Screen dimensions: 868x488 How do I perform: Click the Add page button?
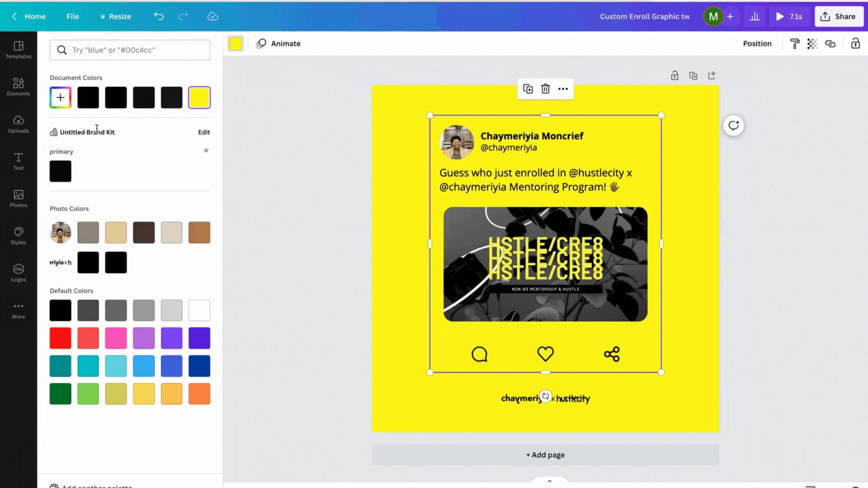[x=546, y=455]
